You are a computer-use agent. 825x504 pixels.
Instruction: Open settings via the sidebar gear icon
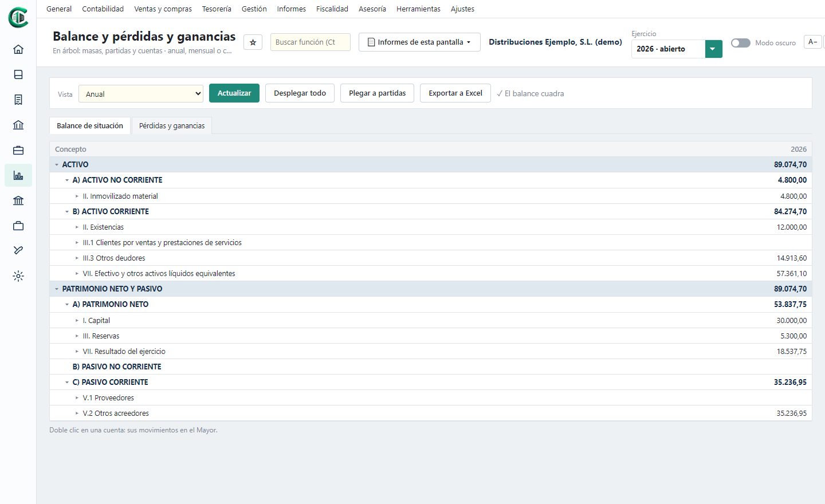coord(18,276)
